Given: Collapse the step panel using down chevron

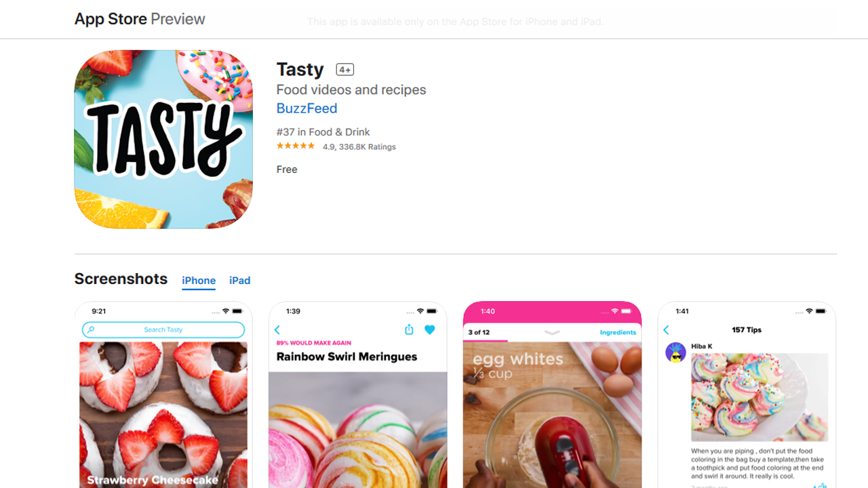Looking at the screenshot, I should [552, 332].
